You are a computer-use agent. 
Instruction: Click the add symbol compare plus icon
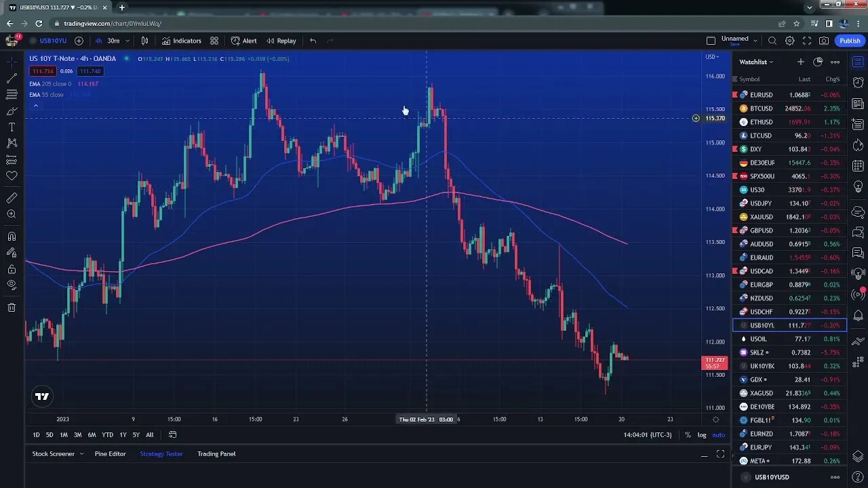pos(79,41)
